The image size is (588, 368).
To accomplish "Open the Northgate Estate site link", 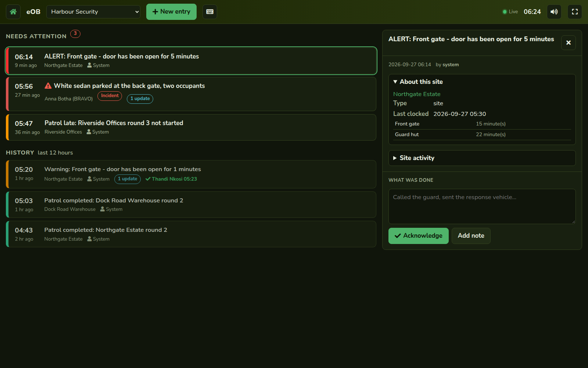I will pos(417,94).
